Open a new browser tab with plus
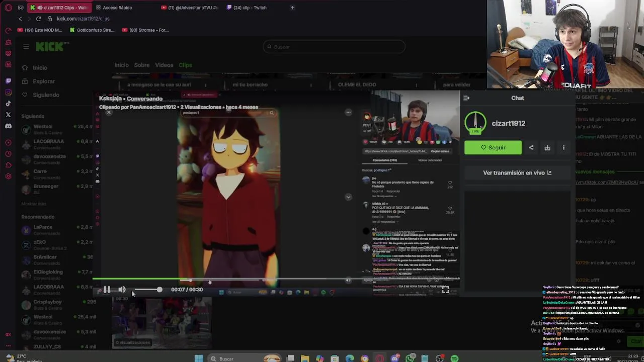The width and height of the screenshot is (644, 362). tap(292, 8)
